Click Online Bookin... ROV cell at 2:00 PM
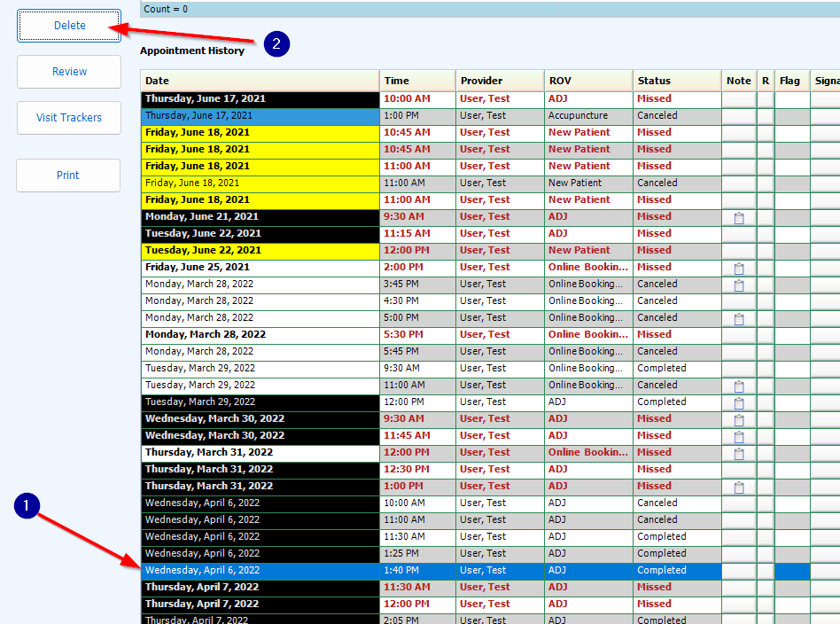This screenshot has width=840, height=624. (588, 267)
